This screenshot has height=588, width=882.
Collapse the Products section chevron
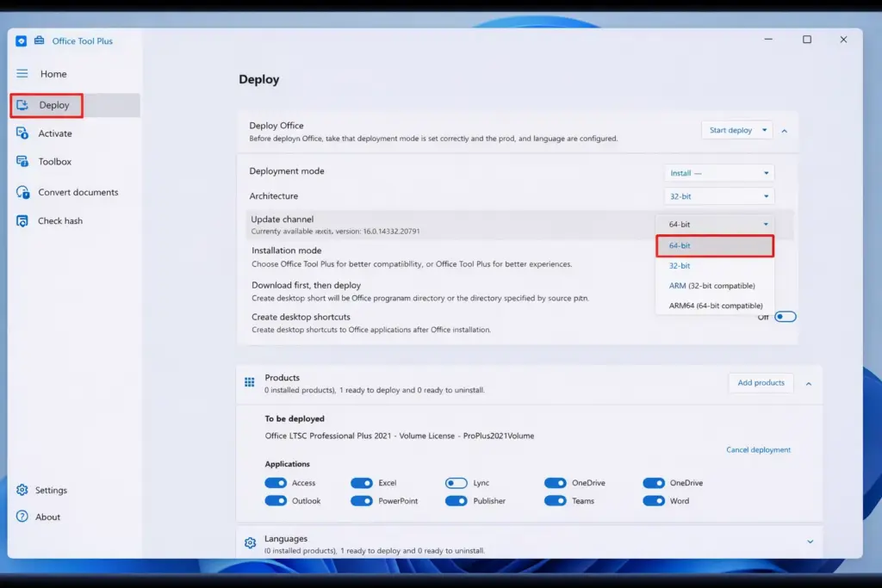[809, 383]
